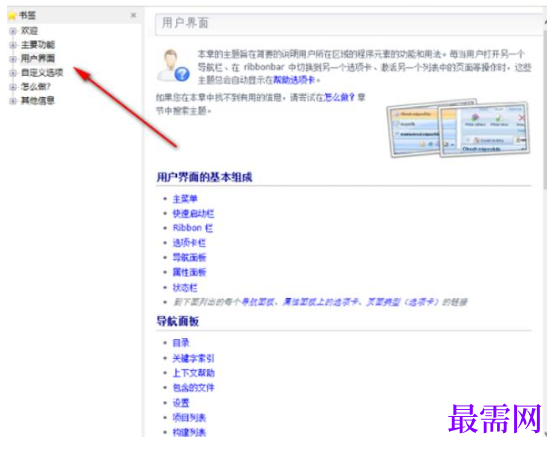The height and width of the screenshot is (450, 560).
Task: Select 其他信息 in the bookmarks tree
Action: tap(38, 100)
